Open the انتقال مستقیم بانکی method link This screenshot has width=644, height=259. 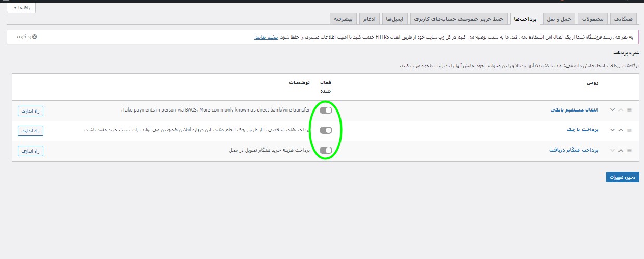575,110
